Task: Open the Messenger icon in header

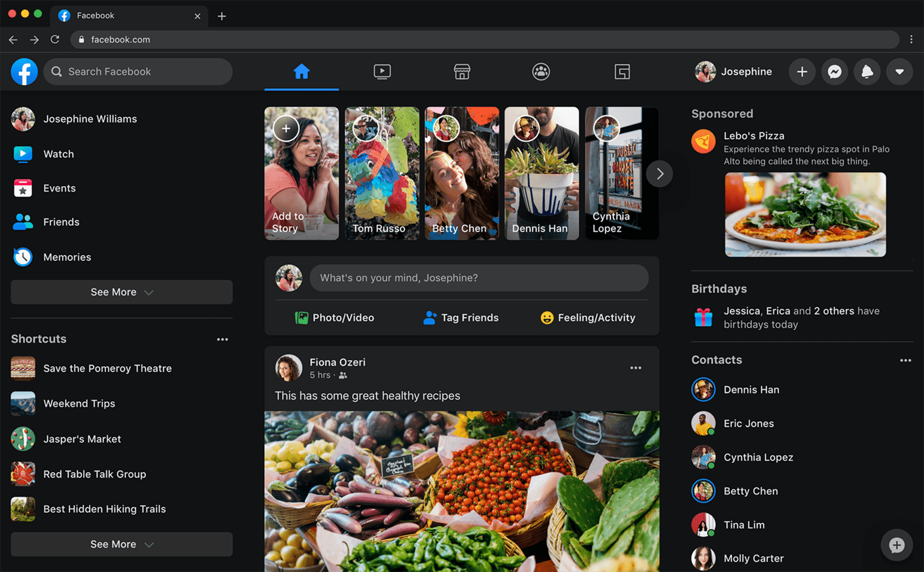Action: pos(834,71)
